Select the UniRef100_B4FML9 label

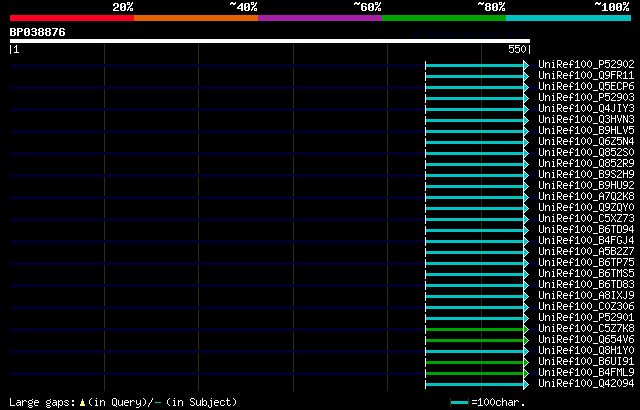click(x=586, y=372)
